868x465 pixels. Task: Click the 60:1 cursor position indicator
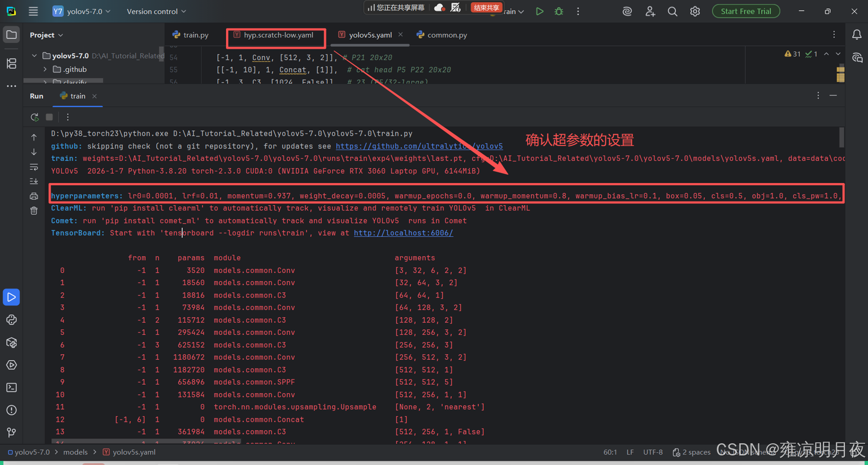pos(610,452)
